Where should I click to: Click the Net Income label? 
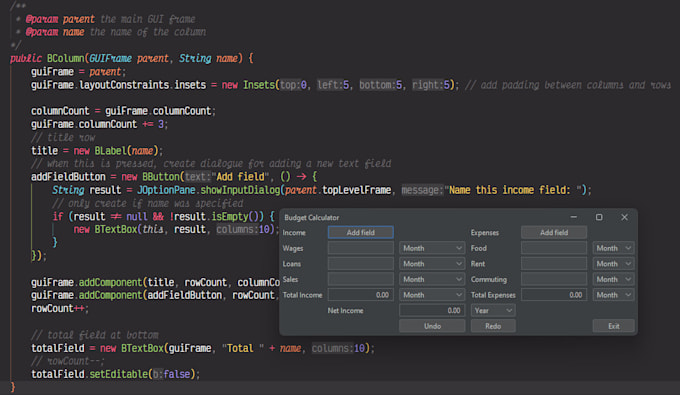[x=345, y=310]
